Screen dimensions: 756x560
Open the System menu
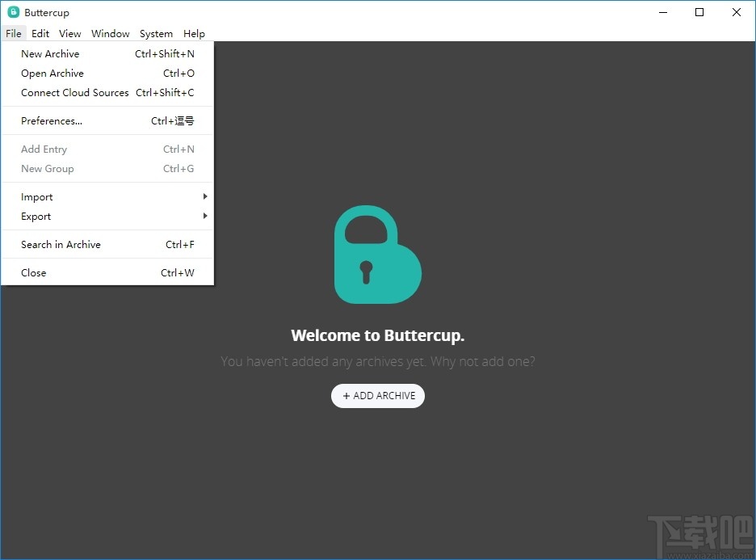(x=156, y=33)
